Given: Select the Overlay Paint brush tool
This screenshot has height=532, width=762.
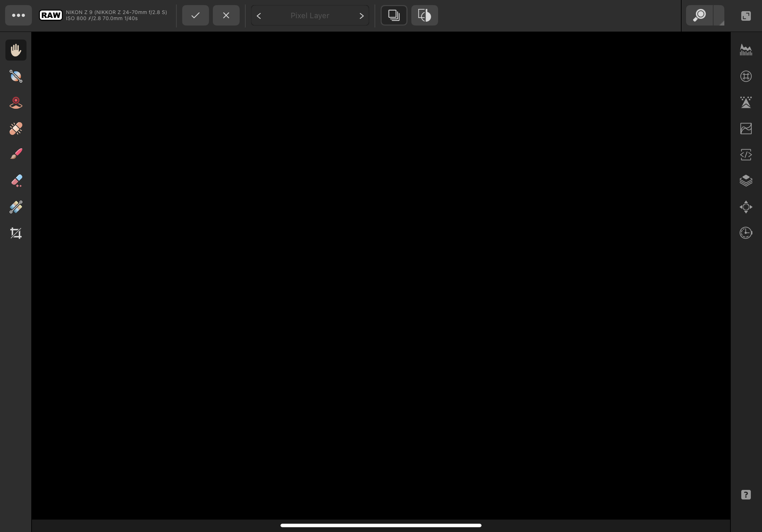Looking at the screenshot, I should click(x=16, y=154).
